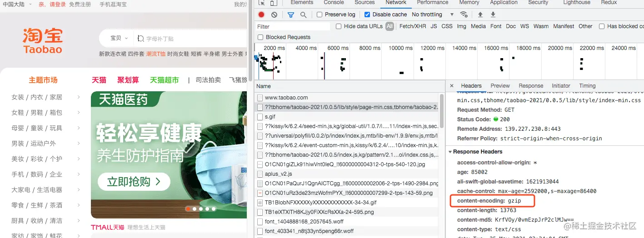Image resolution: width=644 pixels, height=238 pixels.
Task: Filter requests by Font type
Action: 496,26
